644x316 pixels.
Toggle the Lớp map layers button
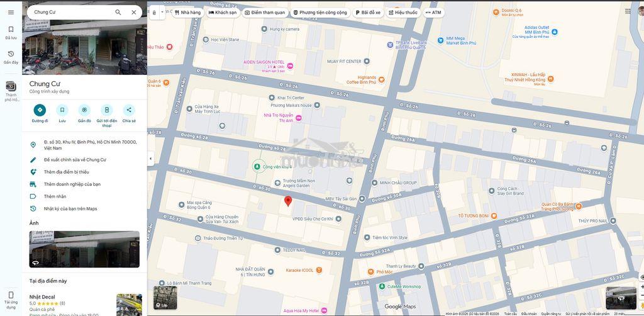click(165, 298)
